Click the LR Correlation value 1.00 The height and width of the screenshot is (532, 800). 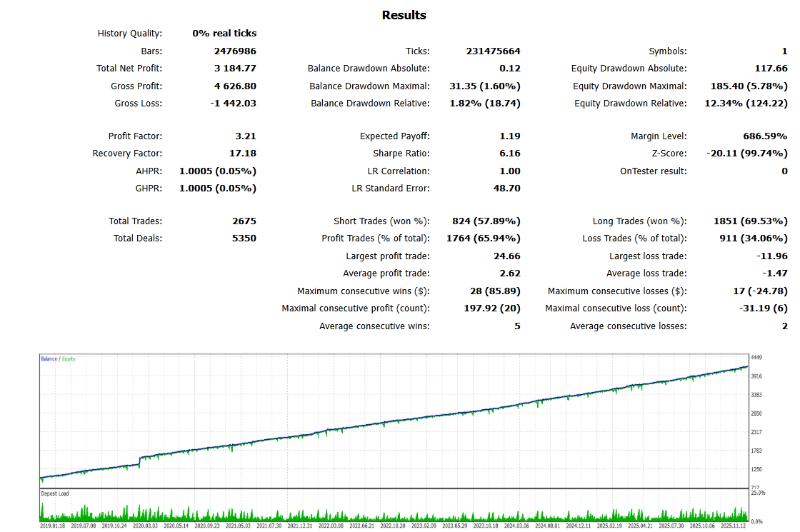coord(510,171)
